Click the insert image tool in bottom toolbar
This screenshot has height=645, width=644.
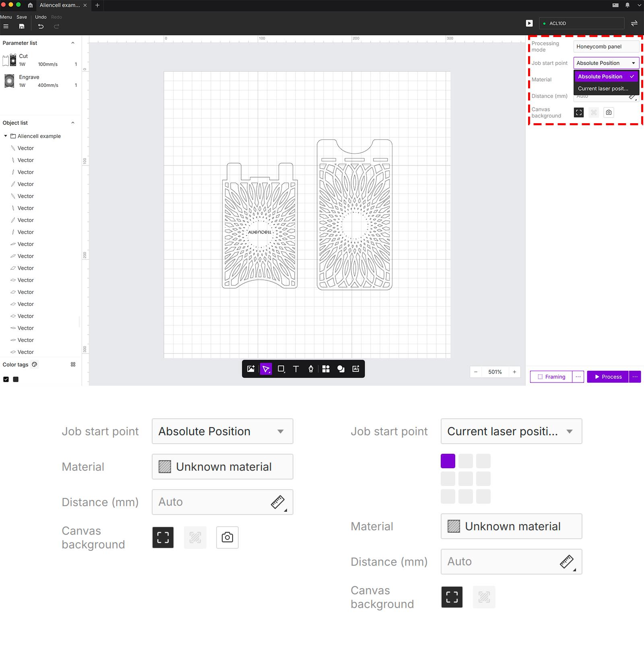pyautogui.click(x=251, y=369)
